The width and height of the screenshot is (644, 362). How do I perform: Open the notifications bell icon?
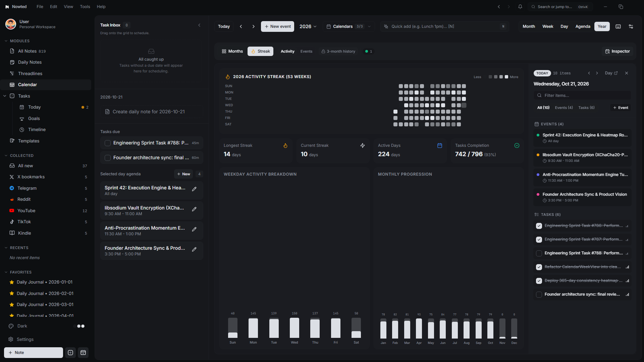520,7
